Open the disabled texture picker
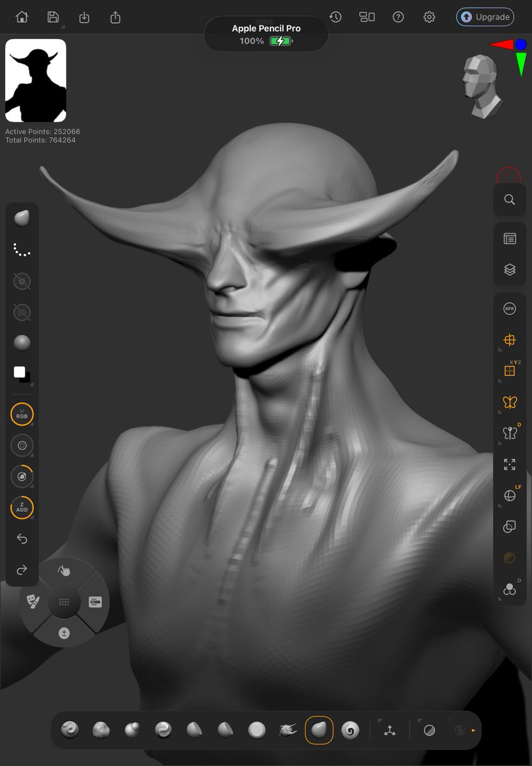 click(x=22, y=312)
